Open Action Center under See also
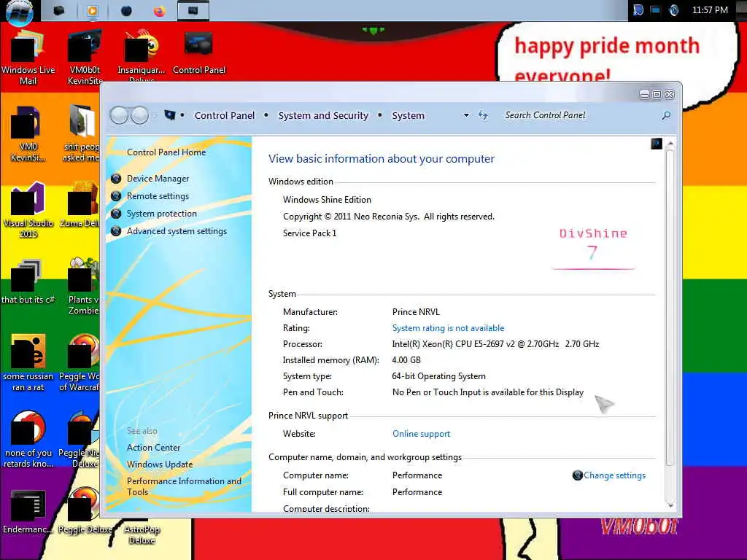This screenshot has height=560, width=747. (x=153, y=448)
